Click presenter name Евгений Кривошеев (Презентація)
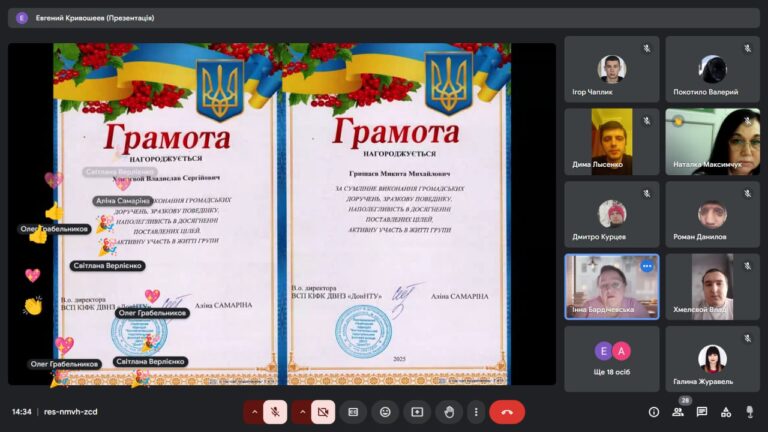 click(x=95, y=18)
